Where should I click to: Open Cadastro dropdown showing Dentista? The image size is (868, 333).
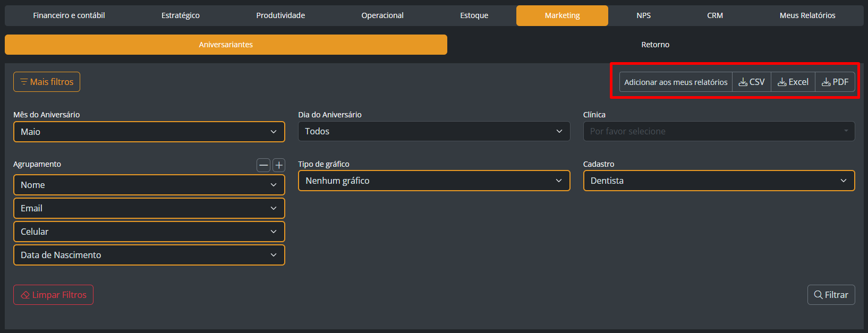[719, 181]
